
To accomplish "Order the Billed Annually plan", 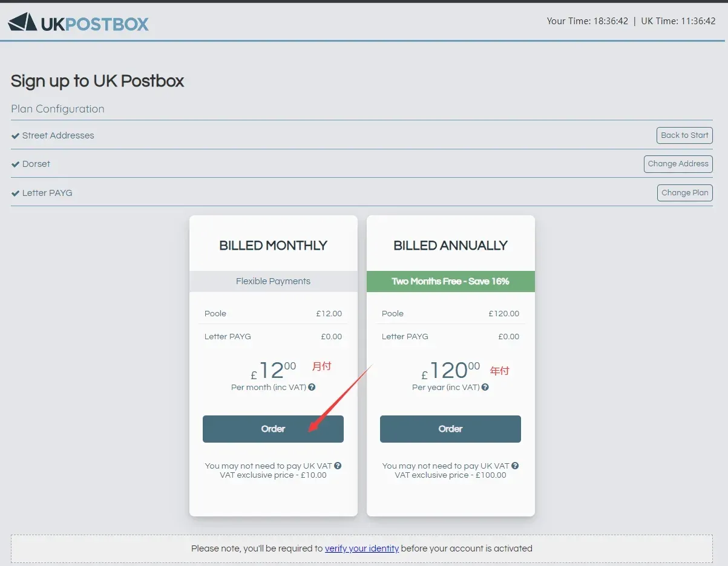I will point(450,429).
